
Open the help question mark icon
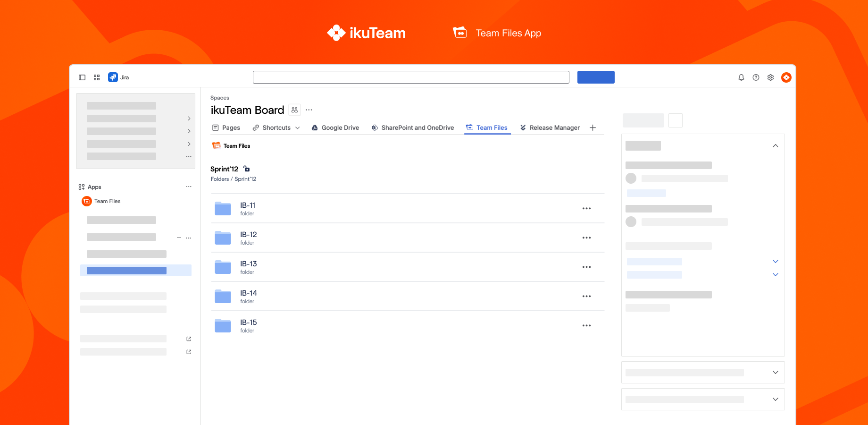756,77
